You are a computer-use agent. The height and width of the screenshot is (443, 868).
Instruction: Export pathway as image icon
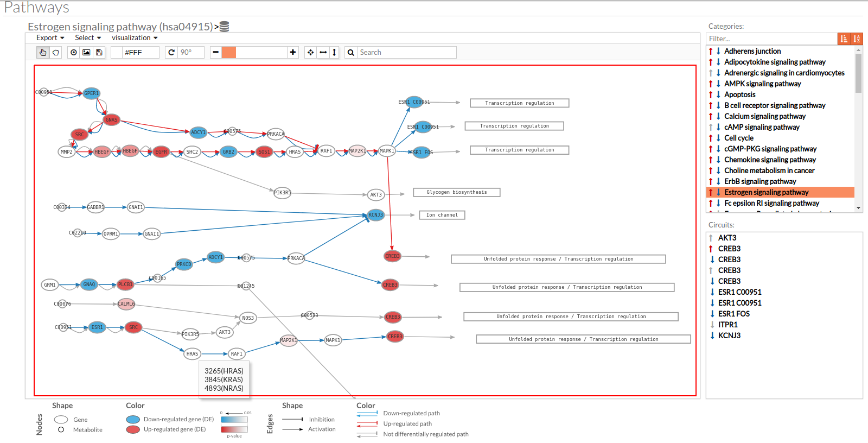pos(86,52)
